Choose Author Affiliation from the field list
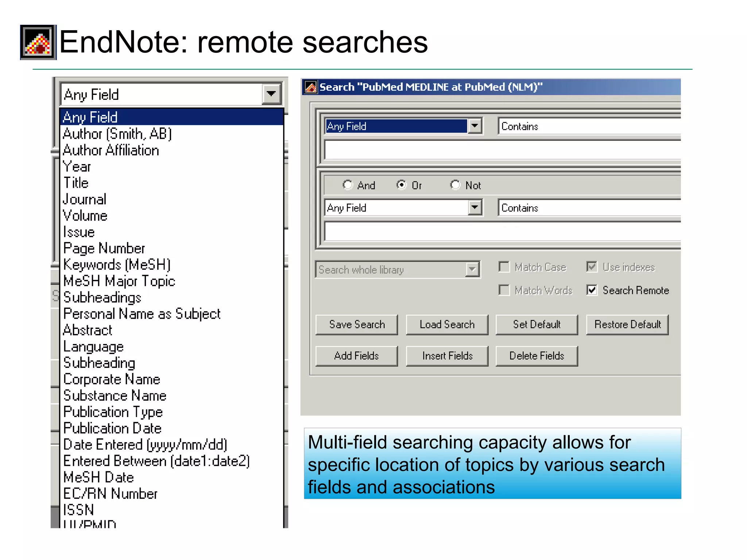The width and height of the screenshot is (747, 560). (171, 150)
